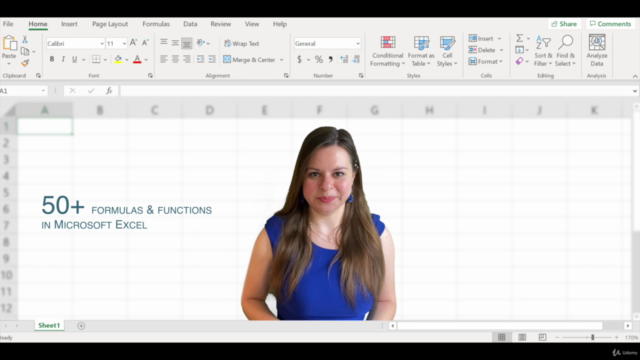Click the Orientation text angle icon
640x360 pixels.
[x=200, y=42]
